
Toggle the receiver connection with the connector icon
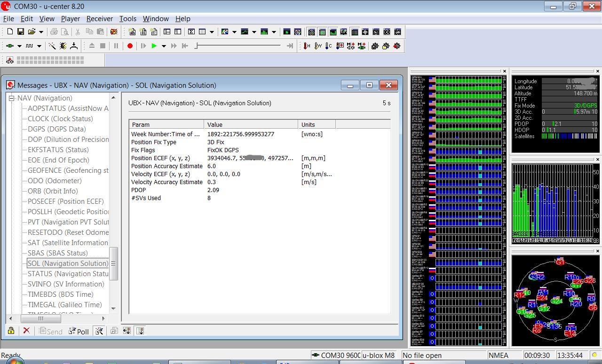coord(10,46)
